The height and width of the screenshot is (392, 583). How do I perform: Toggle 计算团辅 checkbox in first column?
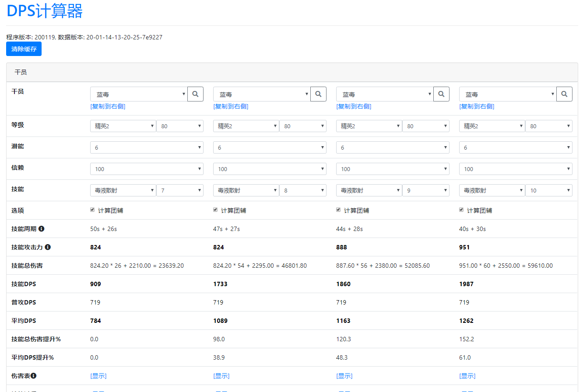click(92, 210)
